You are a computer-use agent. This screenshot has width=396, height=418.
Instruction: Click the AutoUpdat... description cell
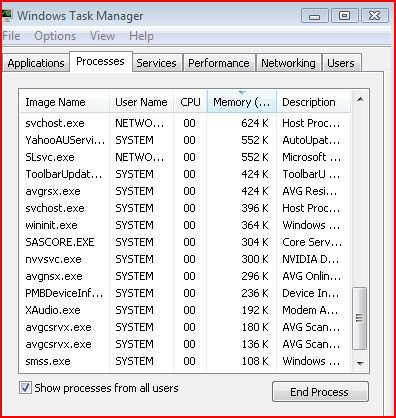[311, 140]
